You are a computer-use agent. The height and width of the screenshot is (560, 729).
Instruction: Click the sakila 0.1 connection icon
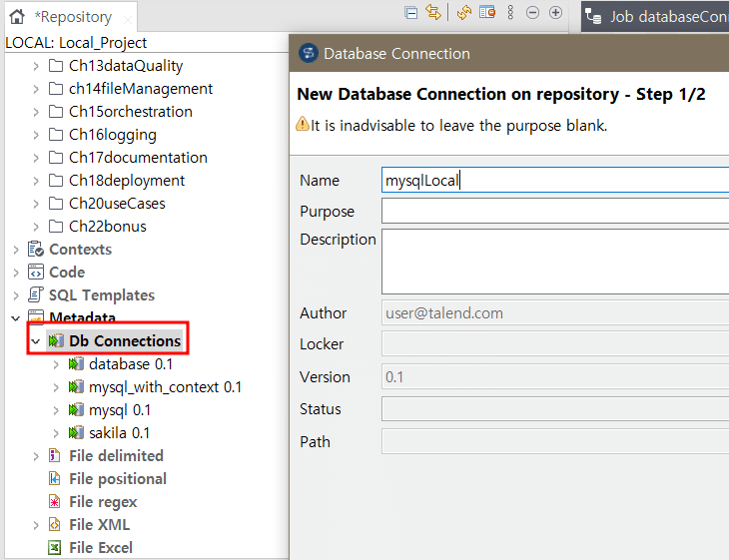click(76, 432)
